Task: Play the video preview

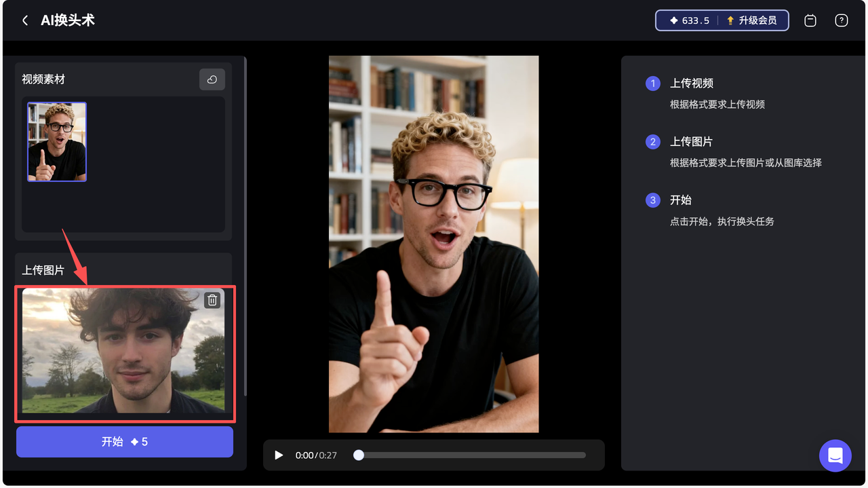Action: [x=279, y=455]
